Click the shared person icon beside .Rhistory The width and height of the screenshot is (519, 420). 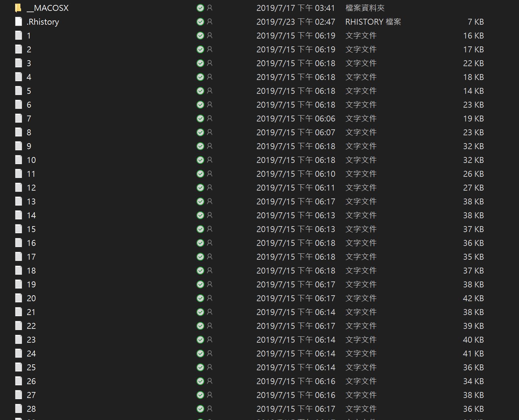pos(210,22)
